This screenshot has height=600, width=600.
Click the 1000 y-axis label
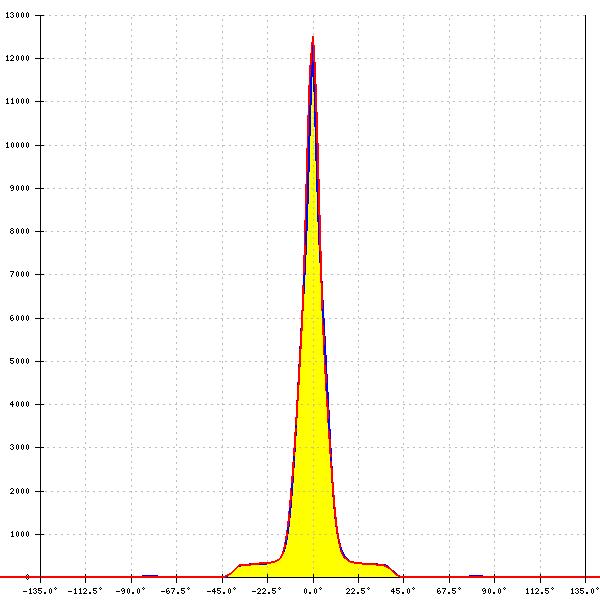19,535
